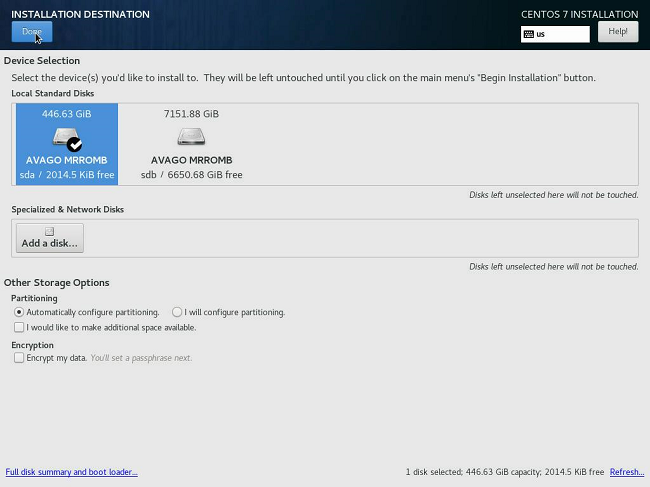Click the small icon inside Add a disk
Screen dimensions: 650x487
pos(49,232)
